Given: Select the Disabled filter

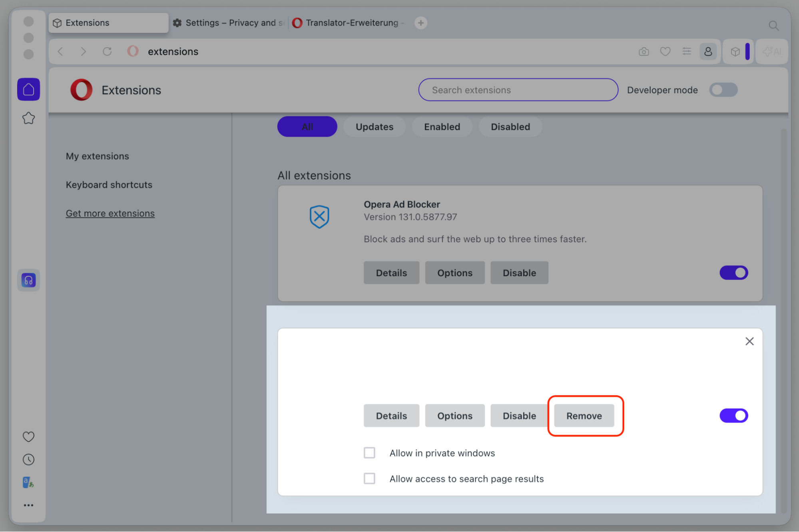Looking at the screenshot, I should click(510, 127).
